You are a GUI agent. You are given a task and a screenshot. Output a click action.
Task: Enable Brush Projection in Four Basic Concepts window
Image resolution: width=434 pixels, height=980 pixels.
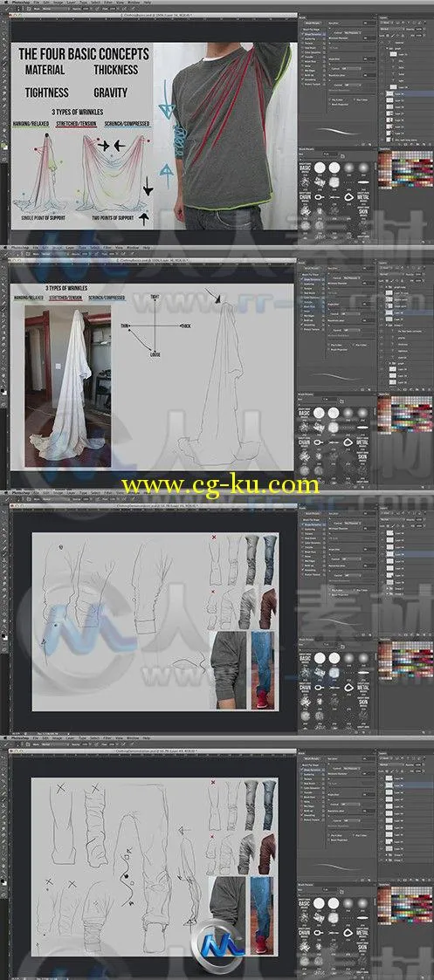pos(330,105)
